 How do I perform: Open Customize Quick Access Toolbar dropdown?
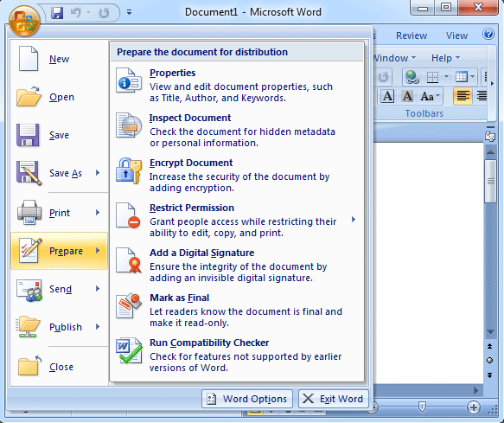(x=129, y=13)
